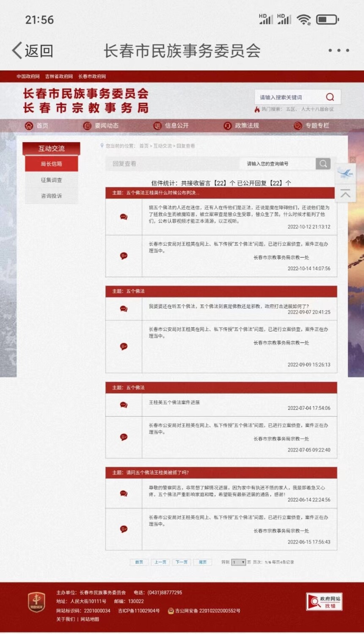The height and width of the screenshot is (634, 364).
Task: Click the reply bubble icon dated 2022-06-15
Action: pyautogui.click(x=124, y=529)
